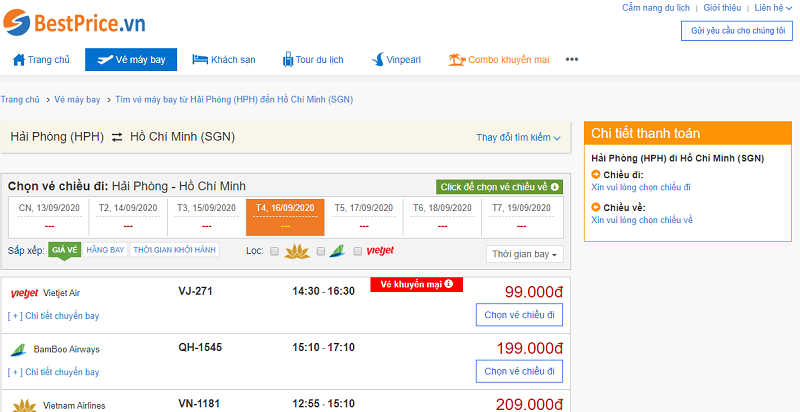Open the Vinpearl tab

tap(396, 60)
